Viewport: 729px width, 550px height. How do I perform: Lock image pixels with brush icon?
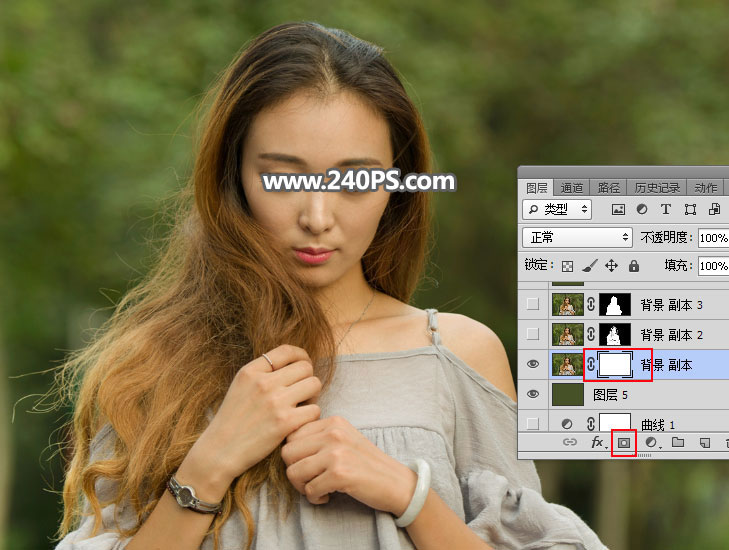[x=590, y=265]
